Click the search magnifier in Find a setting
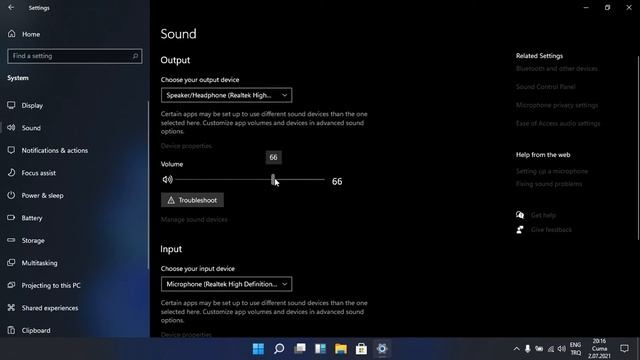 135,56
